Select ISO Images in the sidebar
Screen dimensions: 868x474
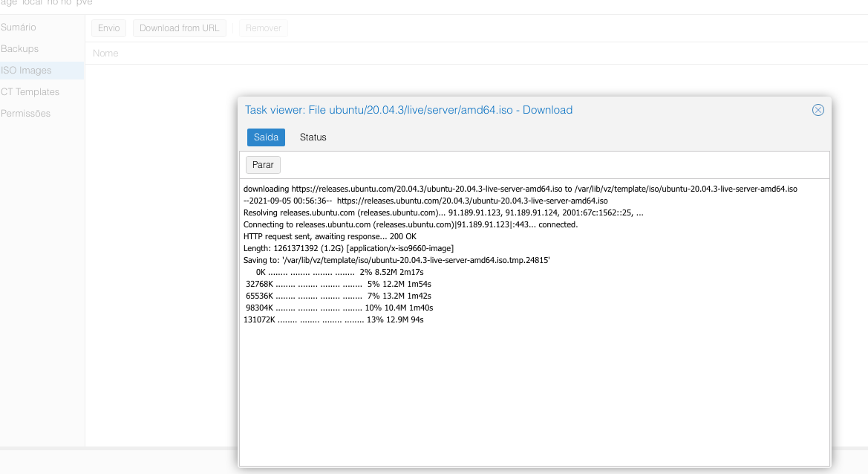point(27,71)
